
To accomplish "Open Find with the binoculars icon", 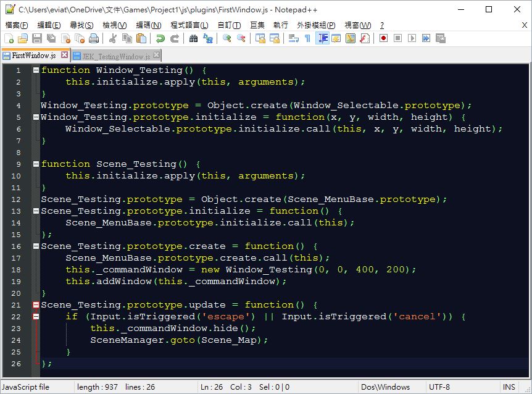I will pos(193,38).
